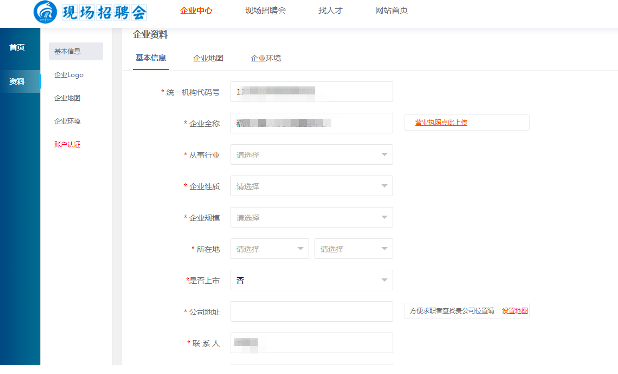The image size is (618, 374).
Task: Click the 设置地图 link
Action: tap(515, 311)
